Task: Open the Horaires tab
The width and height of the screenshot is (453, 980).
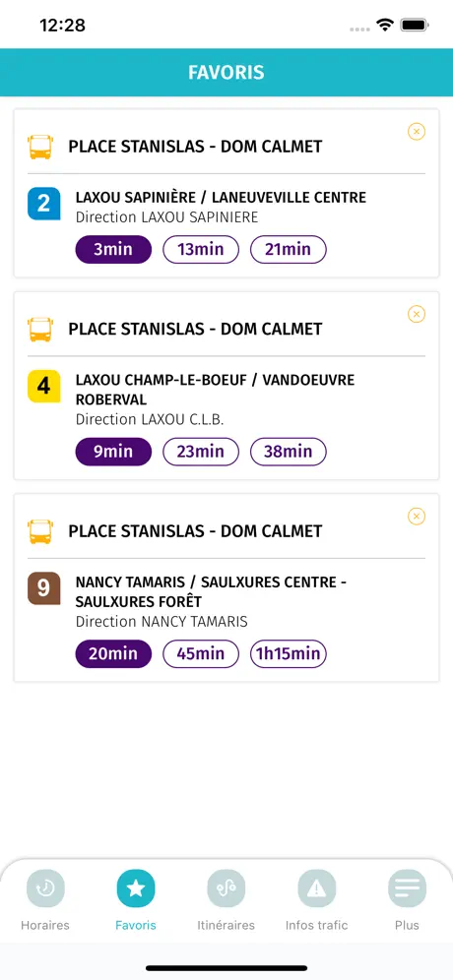Action: point(45,898)
